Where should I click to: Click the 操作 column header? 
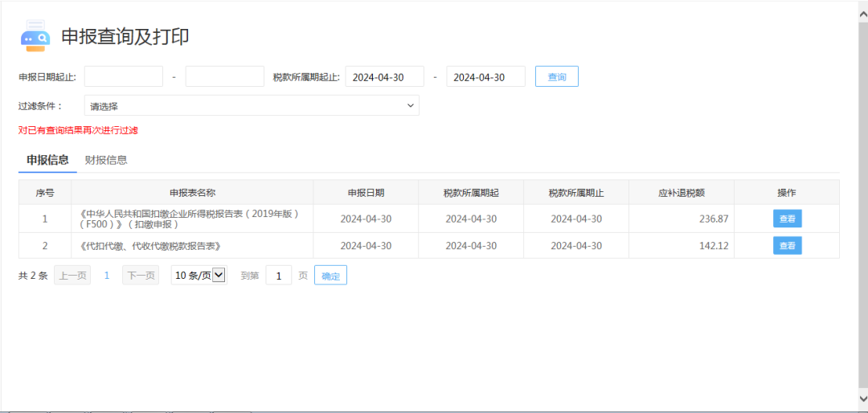(787, 193)
